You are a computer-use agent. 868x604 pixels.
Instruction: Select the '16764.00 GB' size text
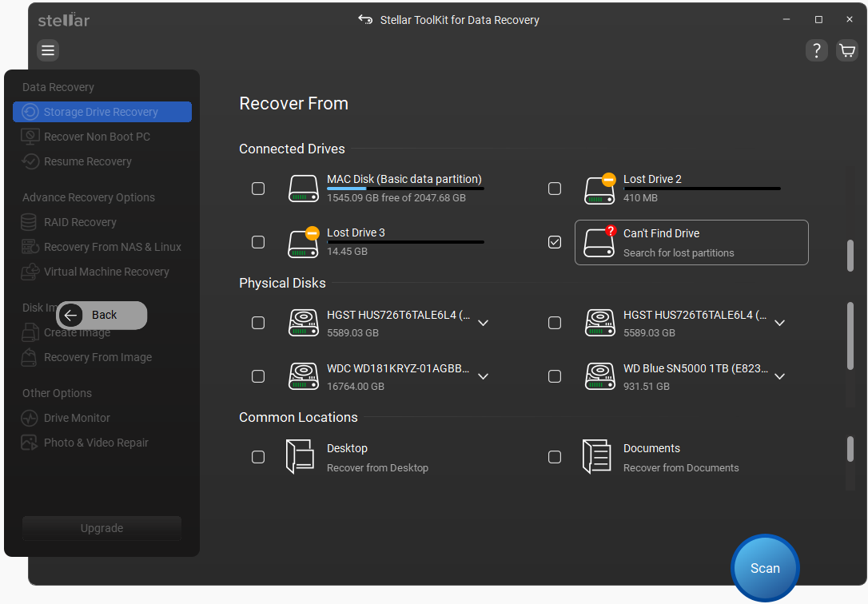click(x=356, y=387)
